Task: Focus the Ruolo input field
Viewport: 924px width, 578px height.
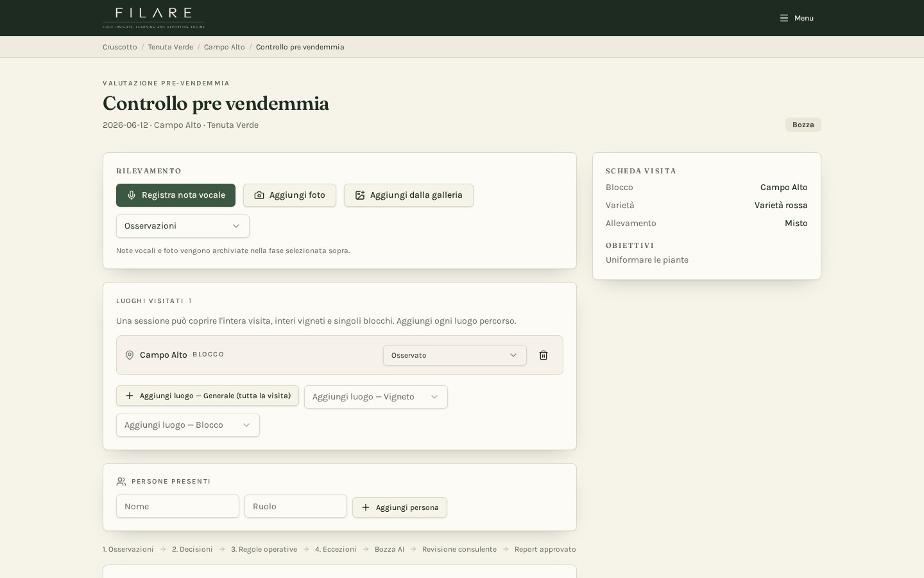Action: (x=296, y=506)
